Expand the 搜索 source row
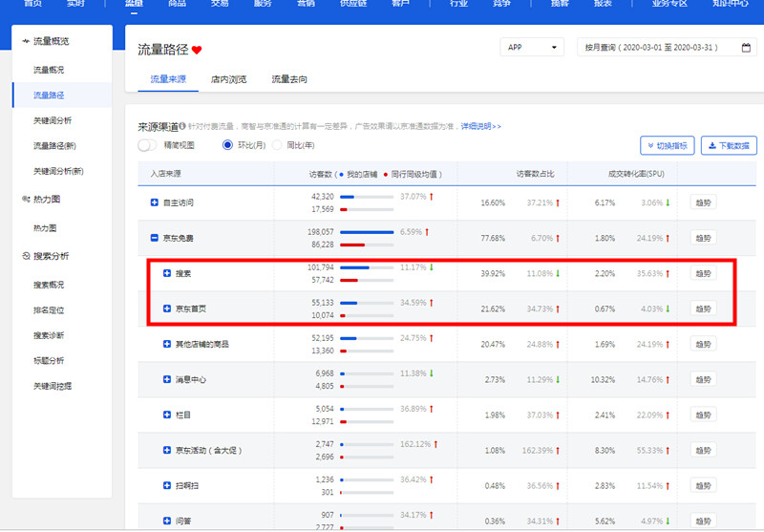 167,273
